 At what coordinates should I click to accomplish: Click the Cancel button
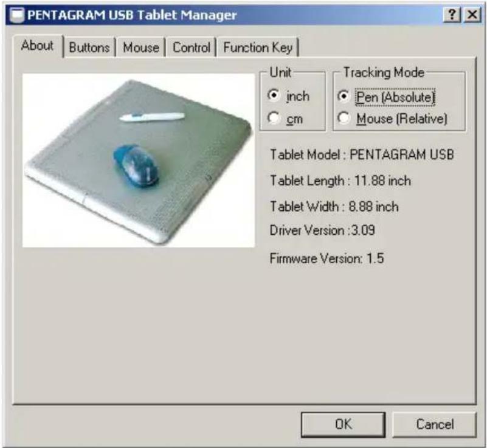click(435, 424)
